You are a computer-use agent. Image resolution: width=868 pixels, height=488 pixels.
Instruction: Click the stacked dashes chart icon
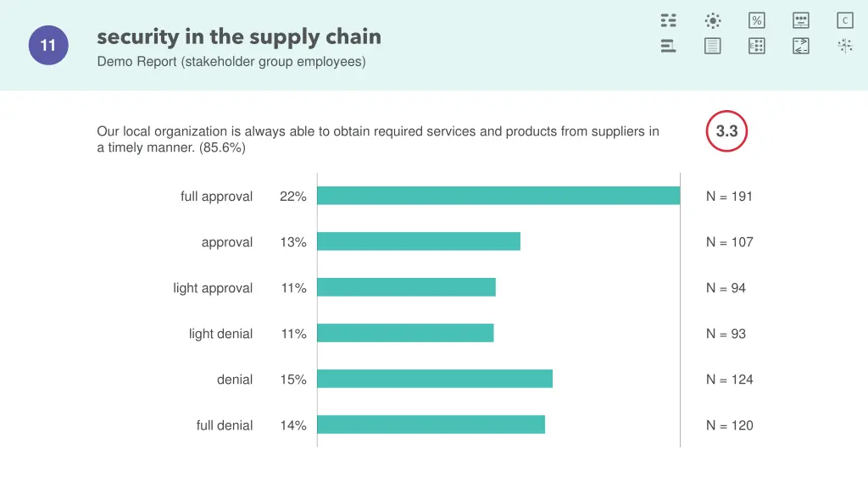pos(669,20)
